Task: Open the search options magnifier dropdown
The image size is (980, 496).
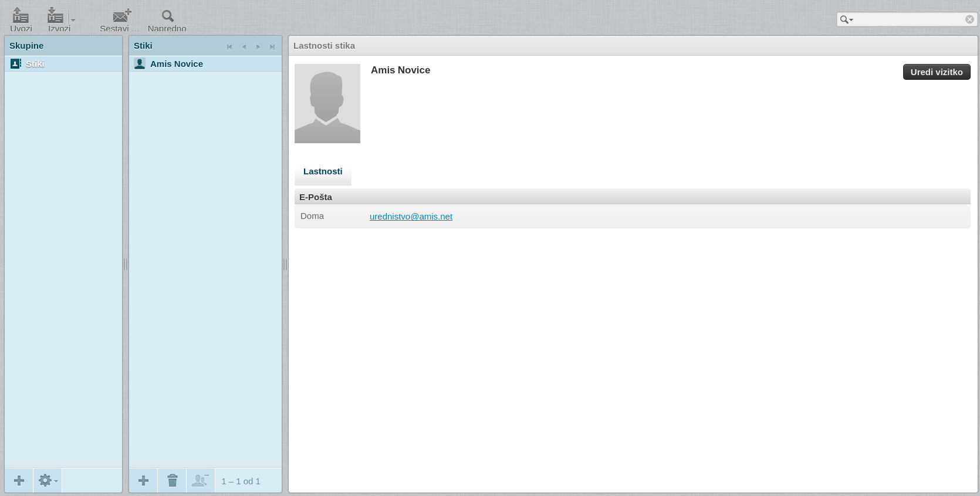Action: click(x=846, y=19)
